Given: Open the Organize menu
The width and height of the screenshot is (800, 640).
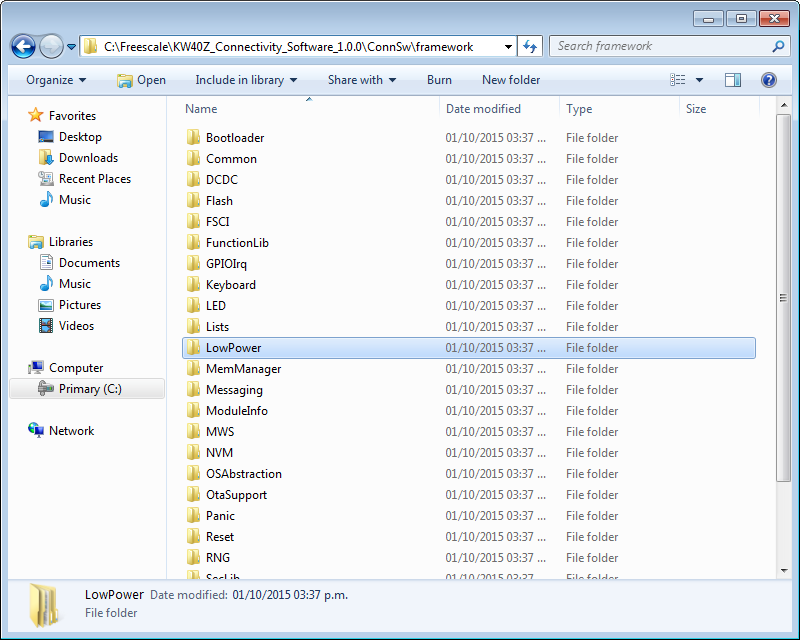Looking at the screenshot, I should [56, 80].
